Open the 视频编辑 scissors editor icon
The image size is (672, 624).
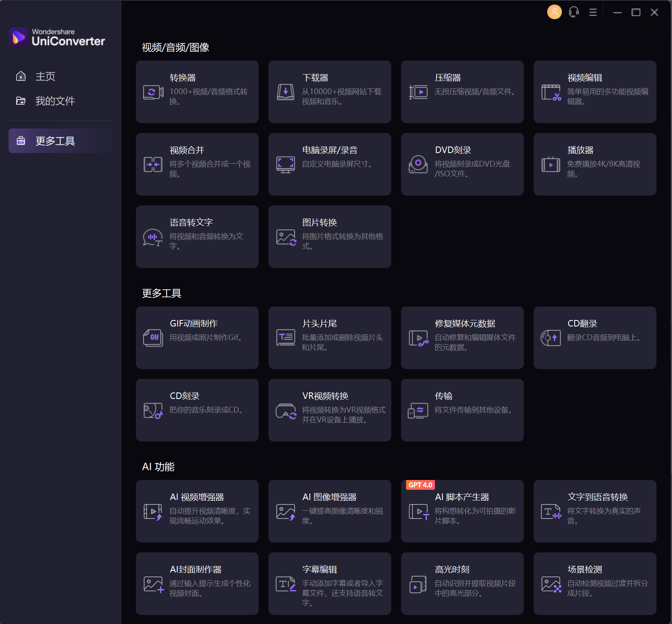point(551,92)
